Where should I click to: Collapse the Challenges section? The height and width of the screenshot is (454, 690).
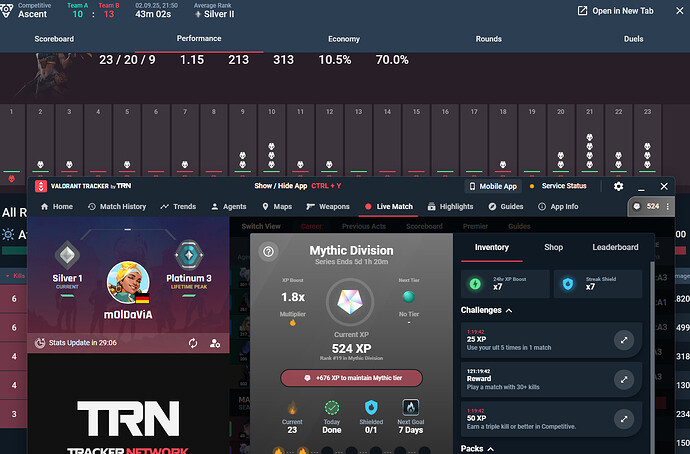click(509, 310)
